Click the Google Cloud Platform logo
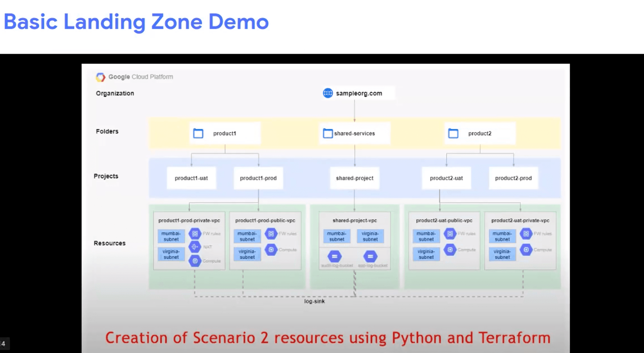The image size is (644, 353). (x=100, y=77)
